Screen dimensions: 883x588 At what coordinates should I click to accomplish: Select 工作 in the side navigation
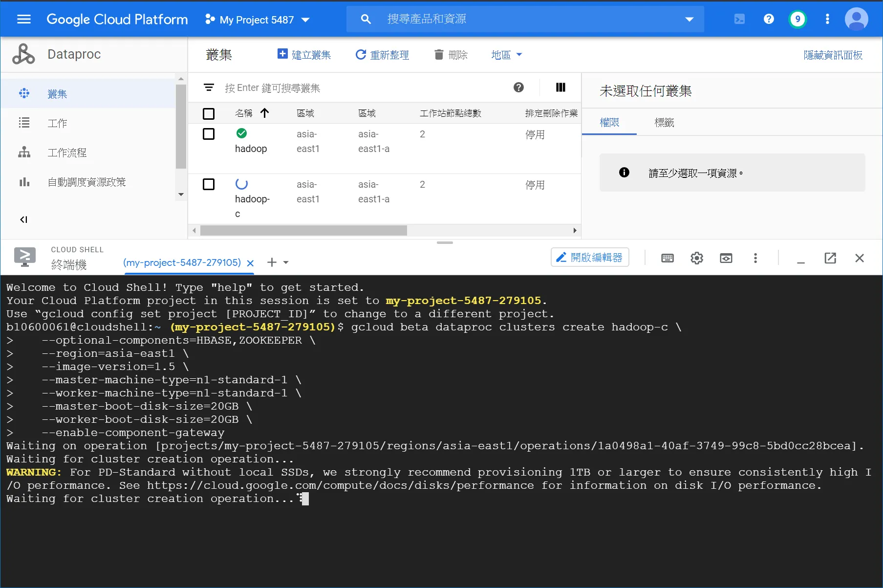pos(88,123)
